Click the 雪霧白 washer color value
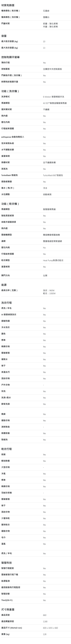Viewport: 71px width, 644px height. 46,17
